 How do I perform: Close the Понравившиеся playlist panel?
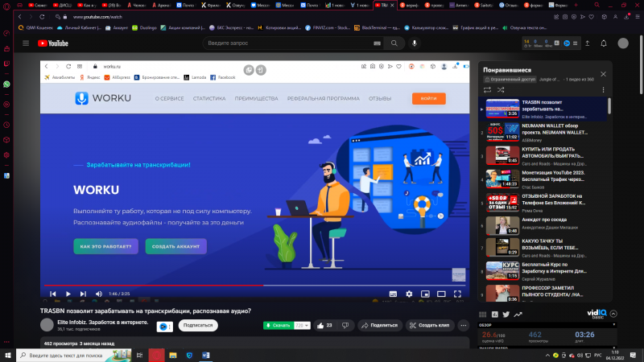tap(603, 74)
